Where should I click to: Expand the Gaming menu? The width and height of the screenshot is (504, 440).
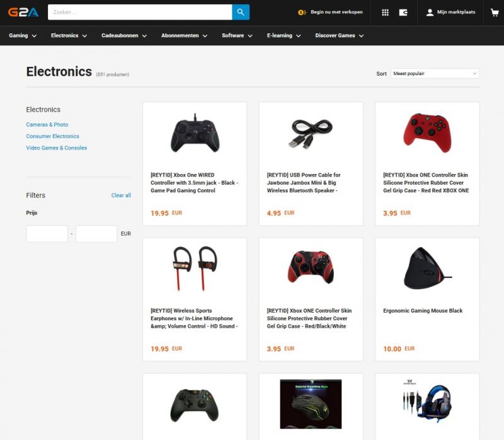pos(23,35)
